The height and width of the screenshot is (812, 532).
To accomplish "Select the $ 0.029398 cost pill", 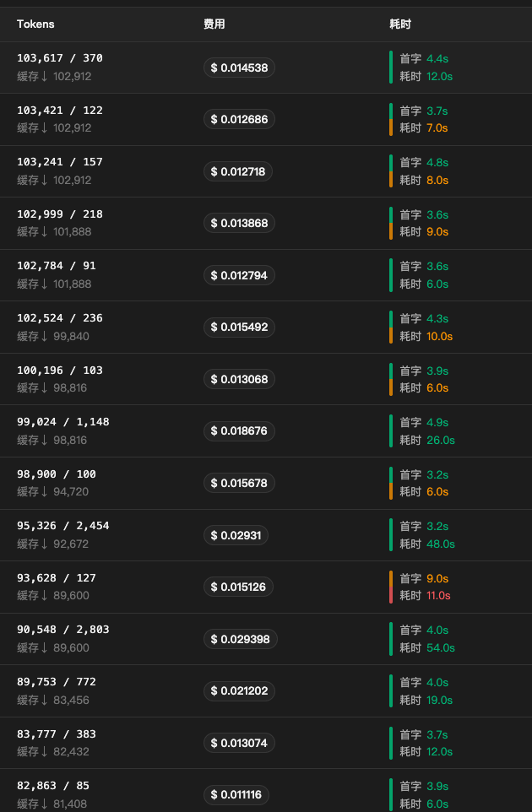I will coord(241,639).
